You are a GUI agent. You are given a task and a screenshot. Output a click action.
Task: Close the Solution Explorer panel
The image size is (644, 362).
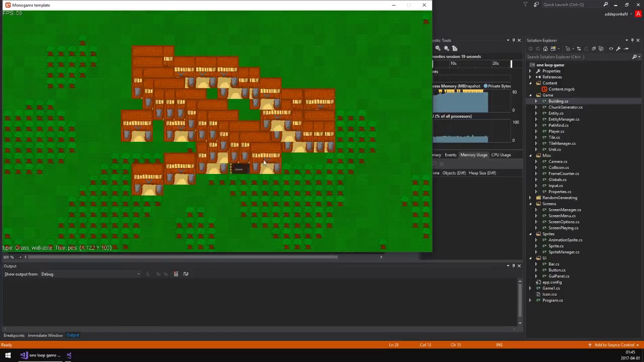pos(638,40)
